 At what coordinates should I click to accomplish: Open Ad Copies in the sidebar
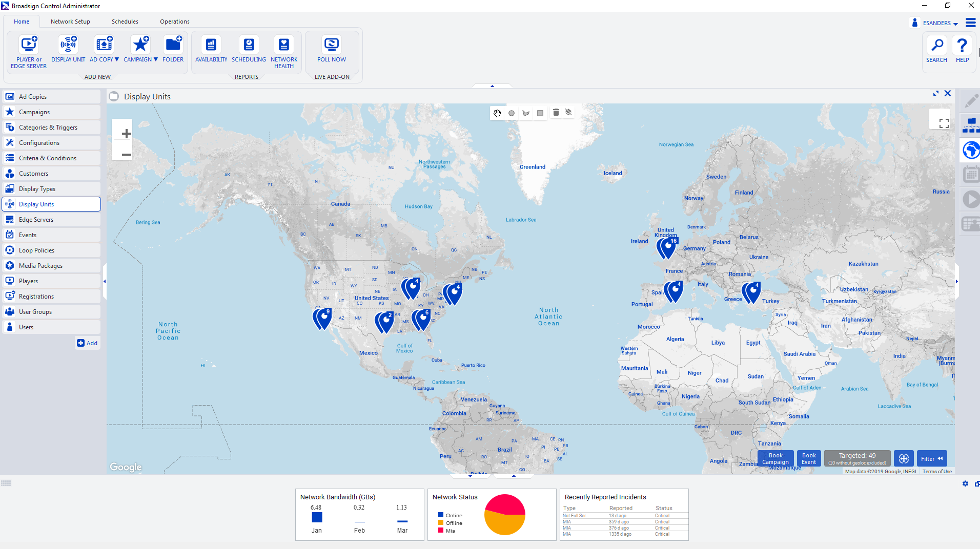click(51, 96)
